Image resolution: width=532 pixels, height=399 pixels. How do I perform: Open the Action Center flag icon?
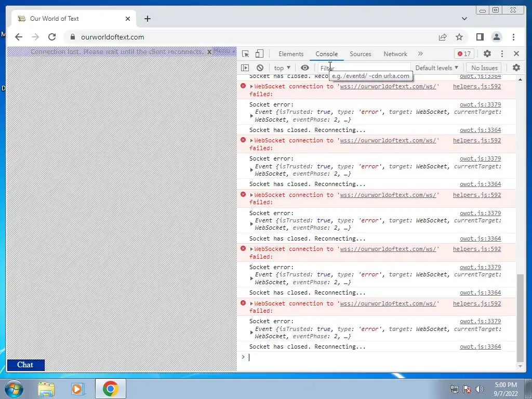(x=467, y=389)
